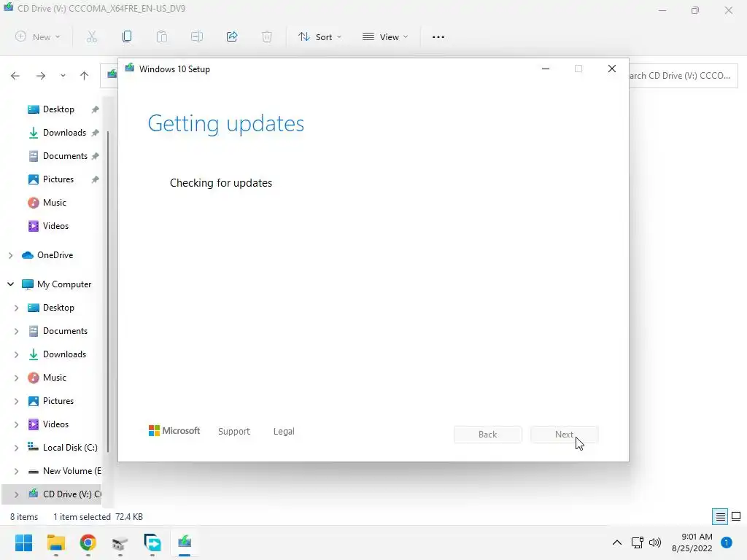The height and width of the screenshot is (560, 747).
Task: Click the grey taskbar icon beside Chrome
Action: click(x=120, y=542)
